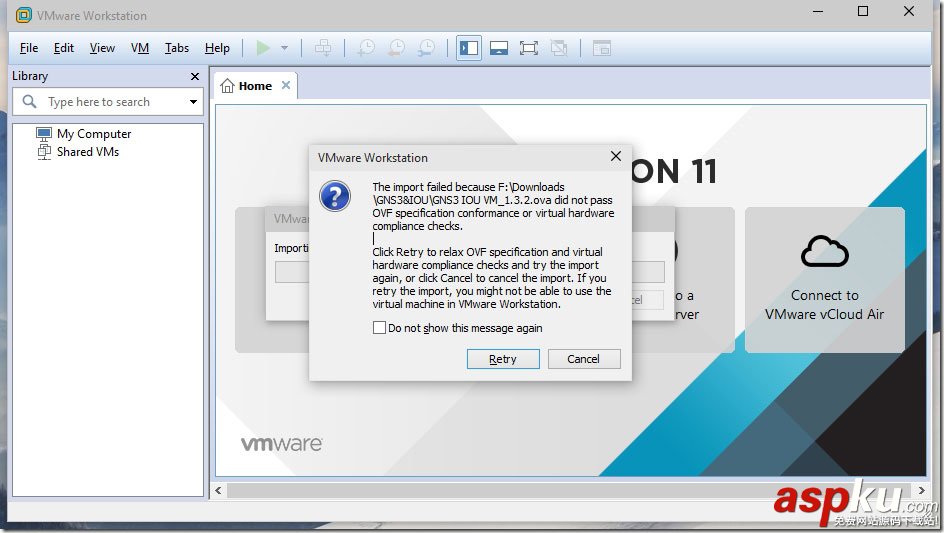Cancel the import in the dialog

click(x=583, y=359)
